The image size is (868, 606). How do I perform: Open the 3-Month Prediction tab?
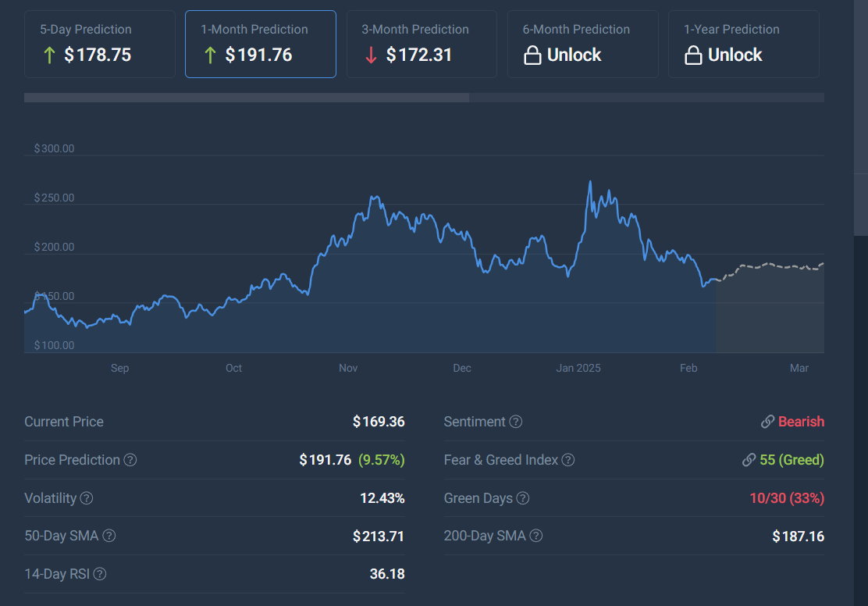click(x=422, y=45)
